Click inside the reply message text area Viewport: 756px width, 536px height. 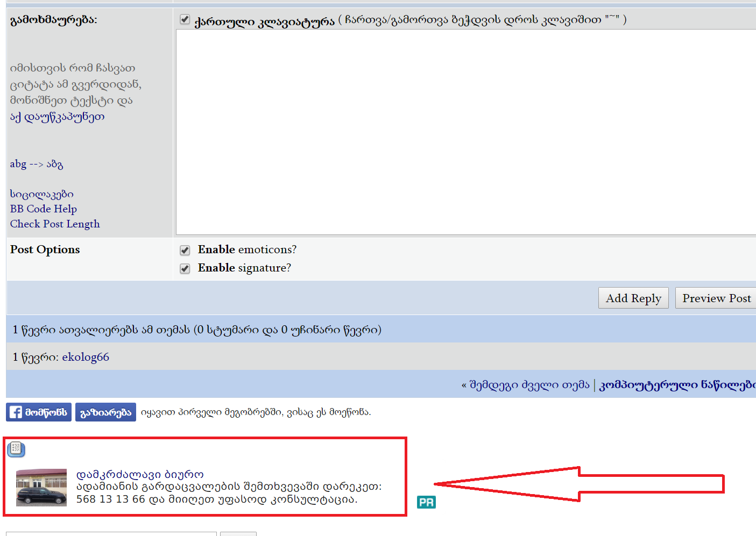click(x=466, y=132)
